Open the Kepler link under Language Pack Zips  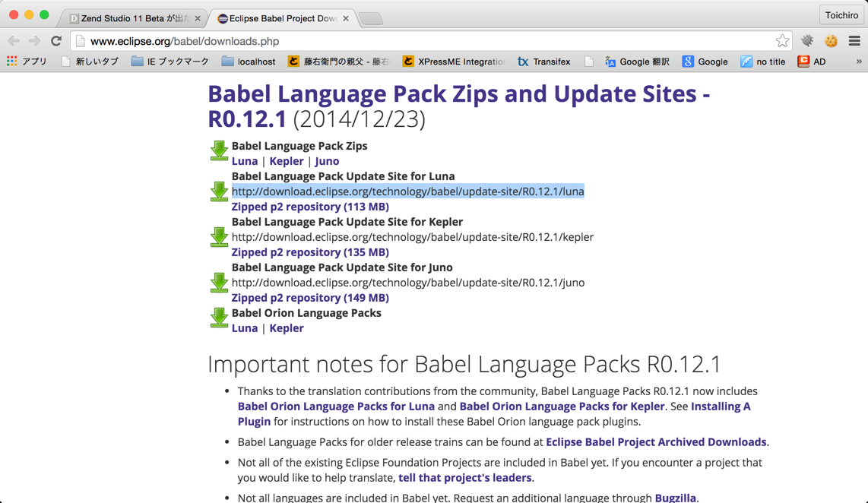pyautogui.click(x=287, y=161)
